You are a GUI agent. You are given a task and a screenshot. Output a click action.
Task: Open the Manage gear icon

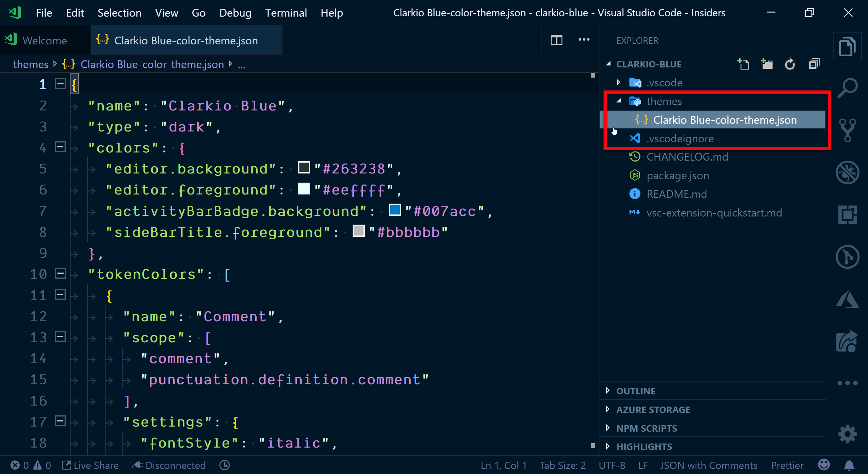847,434
